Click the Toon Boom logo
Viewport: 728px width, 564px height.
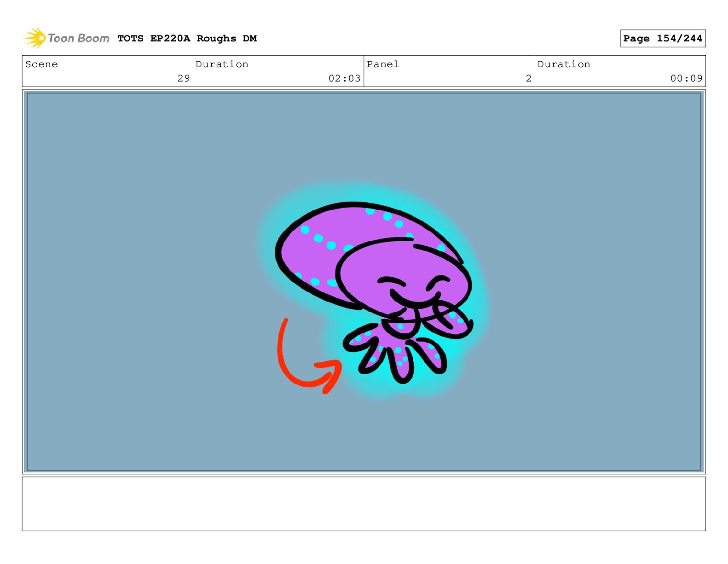[x=66, y=38]
